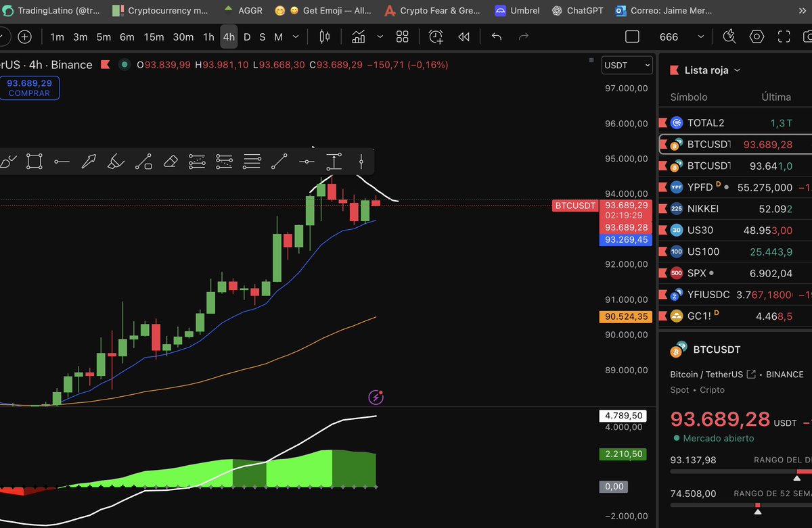Select the 15m timeframe

[x=154, y=37]
